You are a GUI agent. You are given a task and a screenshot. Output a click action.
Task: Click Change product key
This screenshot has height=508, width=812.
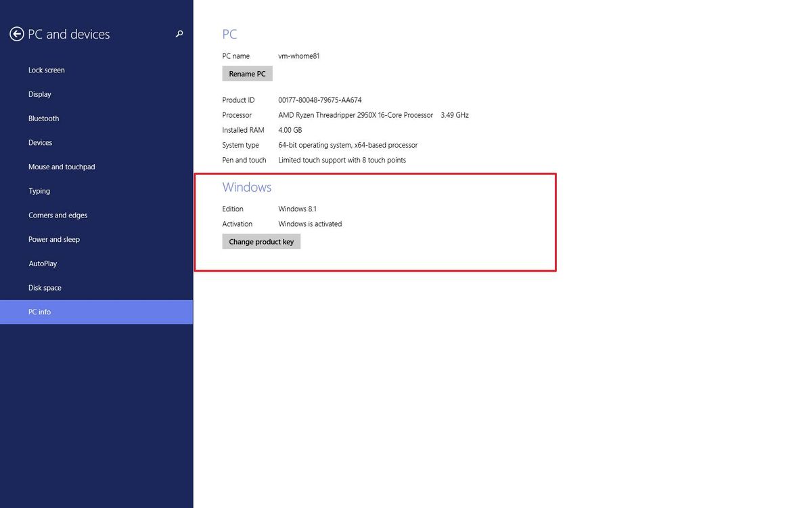click(x=261, y=241)
